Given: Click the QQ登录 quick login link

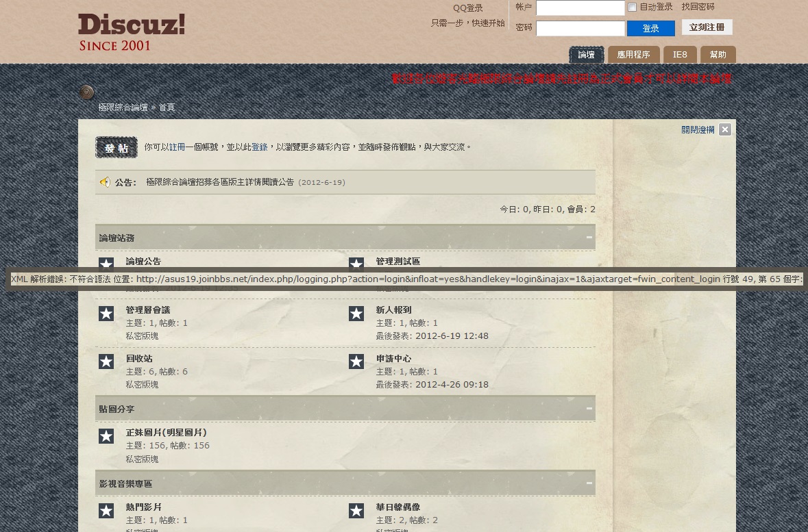Looking at the screenshot, I should pos(468,8).
